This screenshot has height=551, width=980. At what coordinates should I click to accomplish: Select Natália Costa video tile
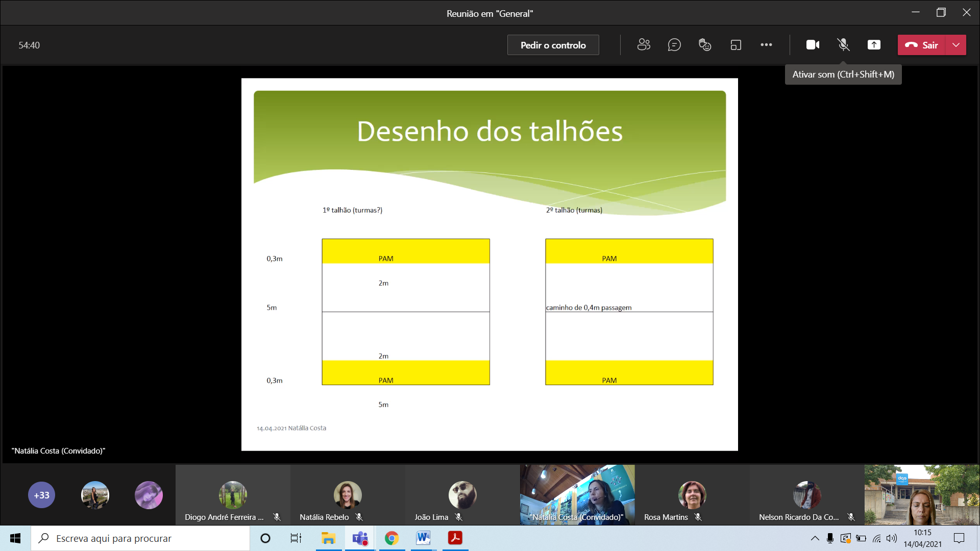pyautogui.click(x=577, y=495)
